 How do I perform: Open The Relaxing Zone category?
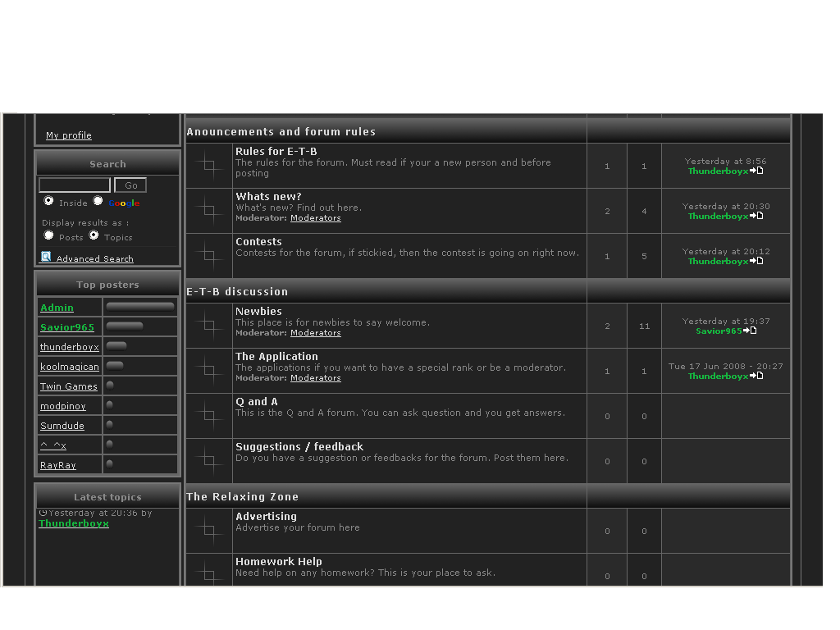coord(242,496)
